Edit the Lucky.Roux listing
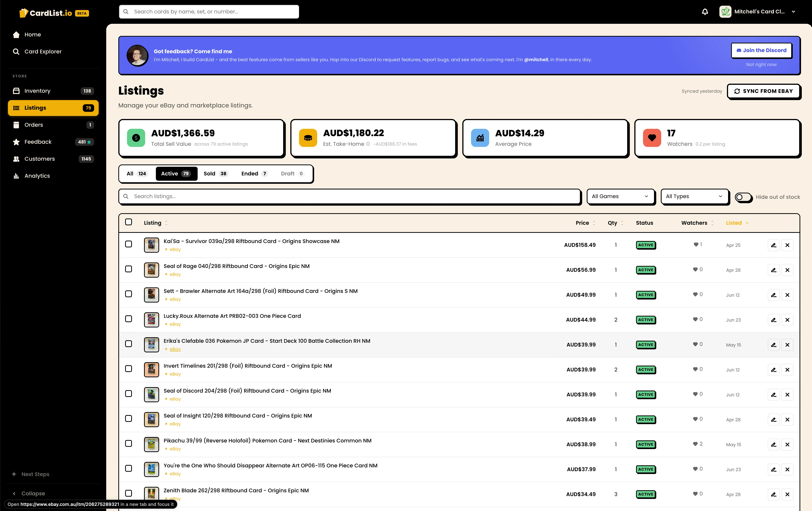The image size is (812, 511). pos(774,320)
